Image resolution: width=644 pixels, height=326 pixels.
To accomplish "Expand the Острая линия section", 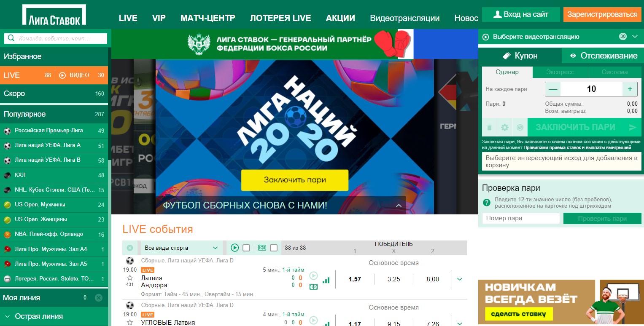I will [x=54, y=316].
